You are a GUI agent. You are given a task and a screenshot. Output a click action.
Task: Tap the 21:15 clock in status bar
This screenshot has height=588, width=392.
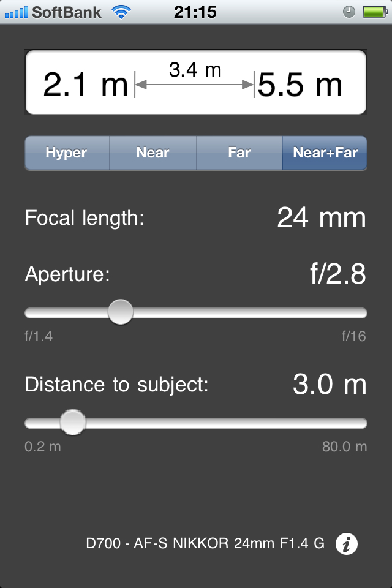tap(195, 12)
